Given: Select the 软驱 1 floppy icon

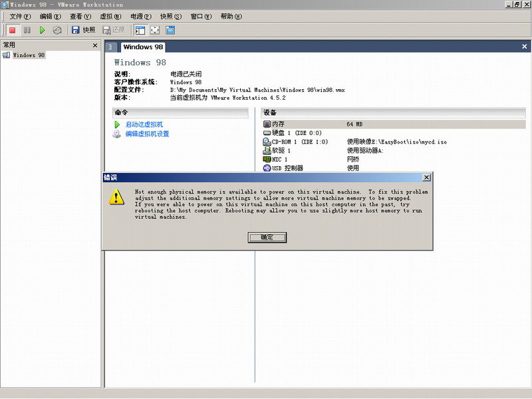Looking at the screenshot, I should [267, 150].
